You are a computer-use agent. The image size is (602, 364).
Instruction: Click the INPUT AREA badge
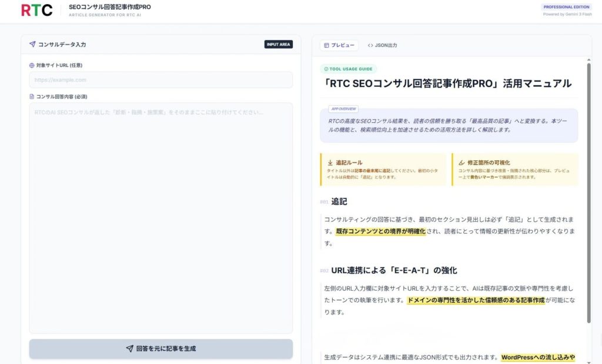click(x=278, y=45)
